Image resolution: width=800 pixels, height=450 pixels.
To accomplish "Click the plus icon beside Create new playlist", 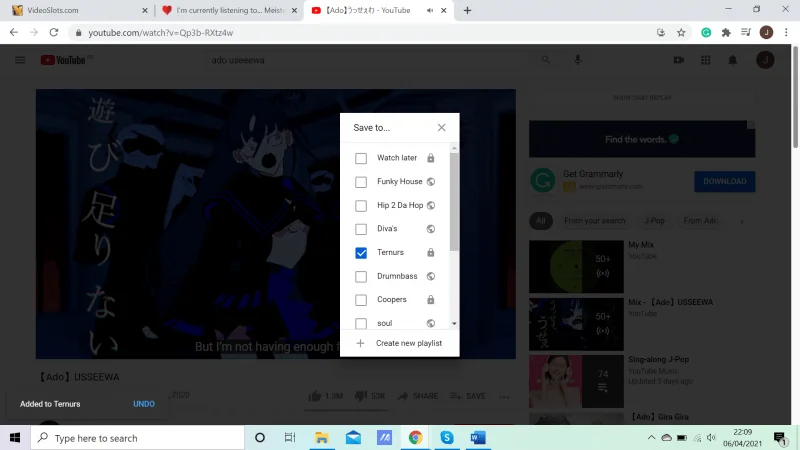I will coord(360,343).
